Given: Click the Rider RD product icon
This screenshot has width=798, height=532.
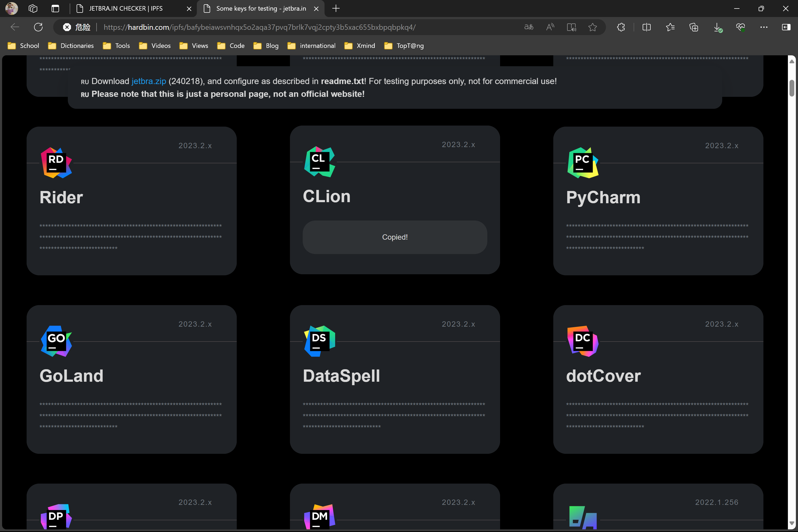Looking at the screenshot, I should click(x=56, y=163).
